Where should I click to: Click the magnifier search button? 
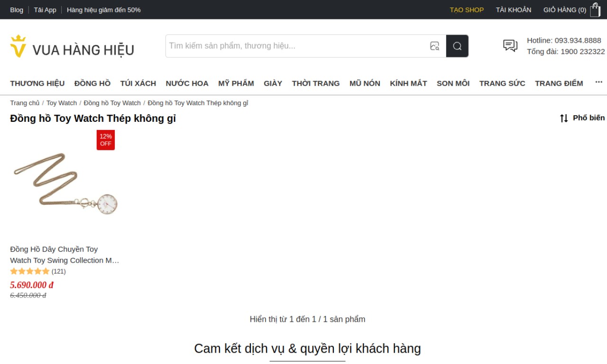(457, 46)
